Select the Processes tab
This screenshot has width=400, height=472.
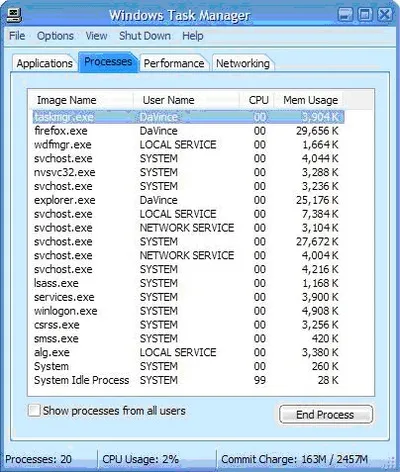point(108,62)
